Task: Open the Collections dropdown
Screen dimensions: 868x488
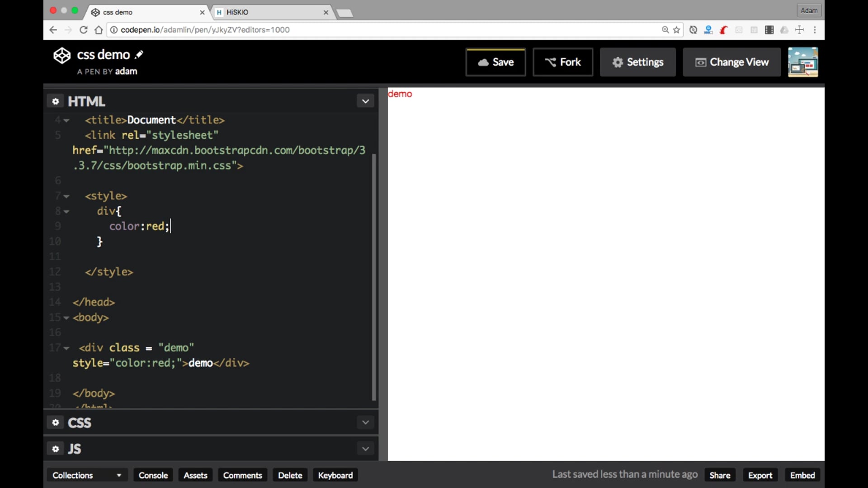Action: point(87,475)
